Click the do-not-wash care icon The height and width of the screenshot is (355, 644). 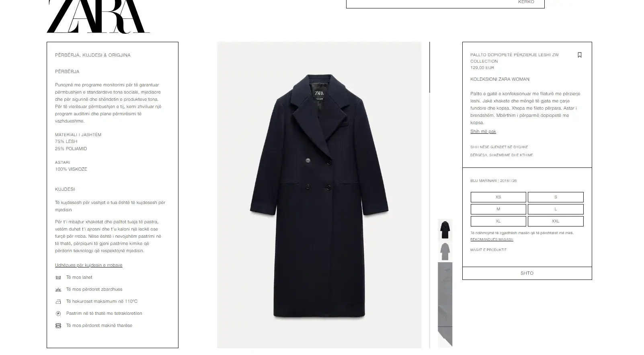coord(58,277)
